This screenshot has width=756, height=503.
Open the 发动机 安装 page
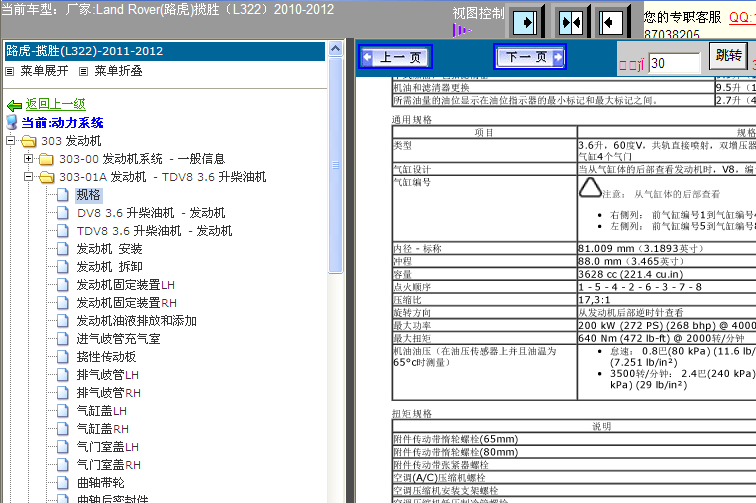click(x=109, y=249)
